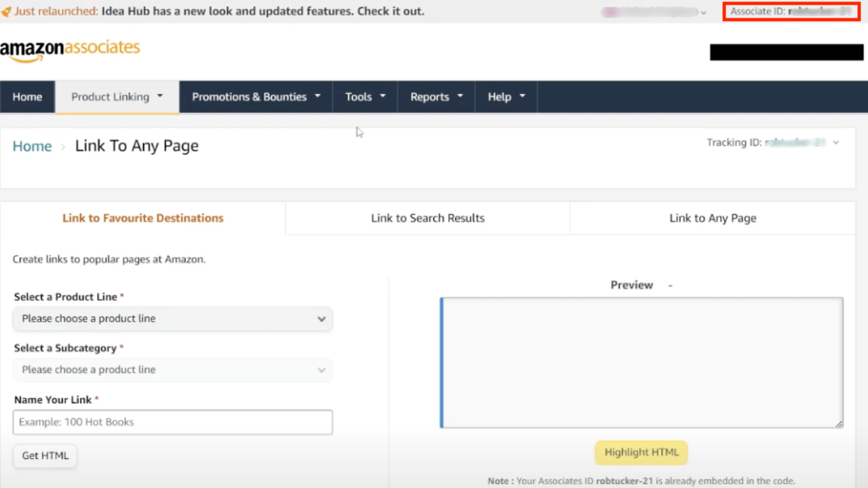Click the 'Preview' heading above the text area
The height and width of the screenshot is (488, 868).
pyautogui.click(x=632, y=285)
